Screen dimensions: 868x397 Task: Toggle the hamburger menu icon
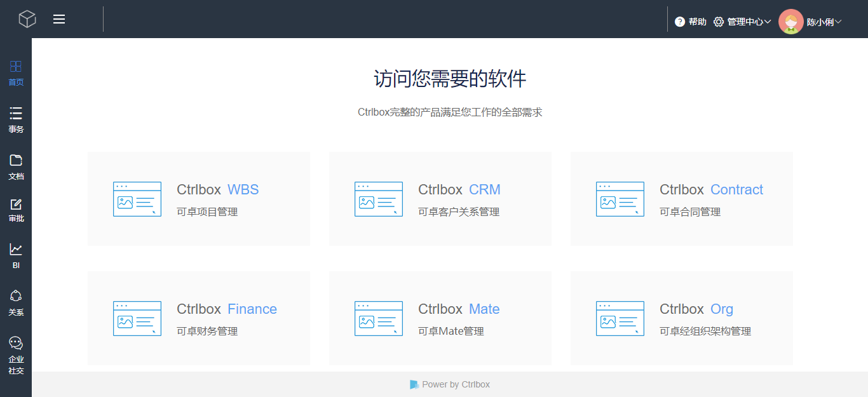point(59,19)
